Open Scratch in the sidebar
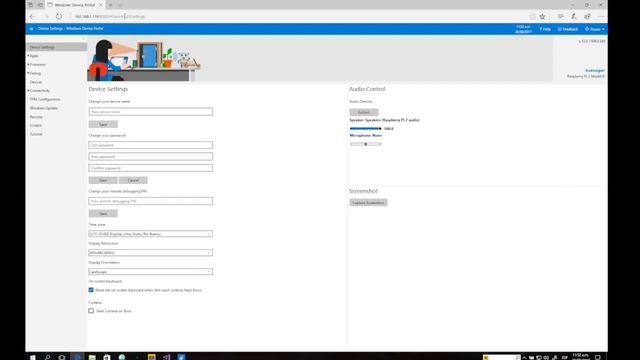The height and width of the screenshot is (360, 640). coord(36,125)
